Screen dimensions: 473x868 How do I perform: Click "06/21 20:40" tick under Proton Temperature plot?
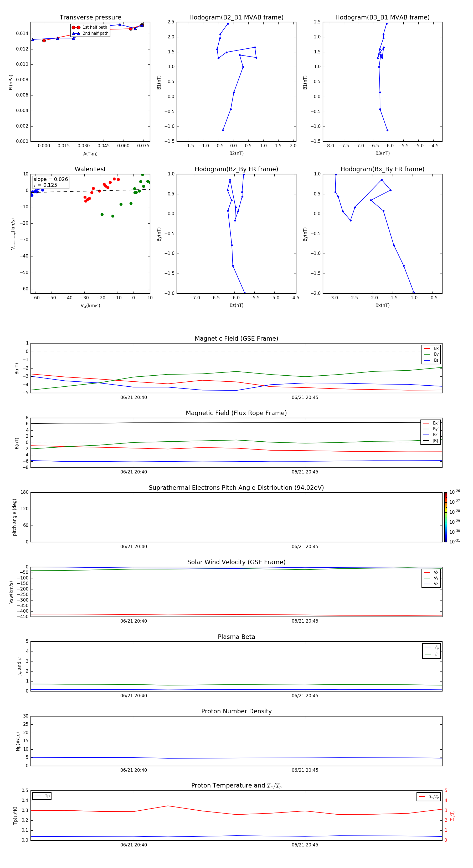134,845
